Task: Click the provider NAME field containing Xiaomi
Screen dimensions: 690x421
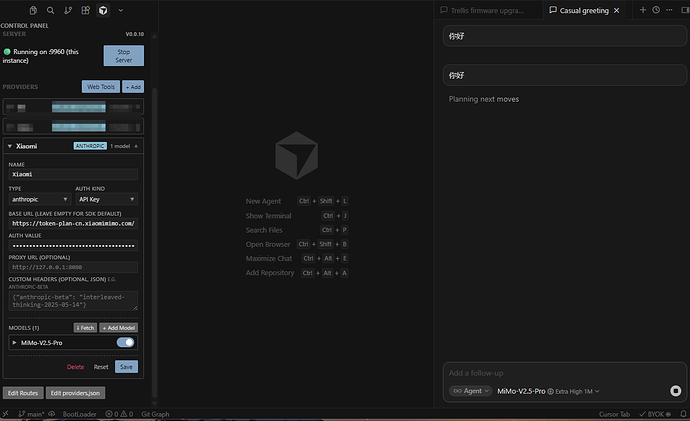Action: [73, 175]
